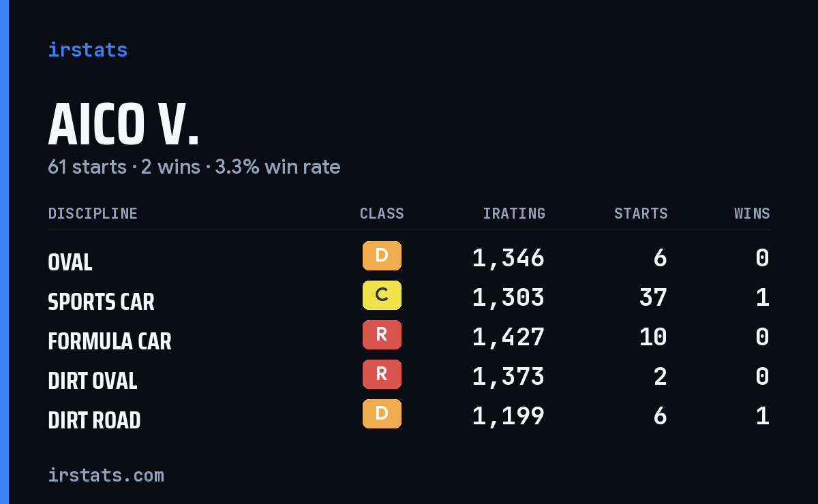Open the irstats.com footer link
Viewport: 818px width, 504px height.
coord(106,475)
